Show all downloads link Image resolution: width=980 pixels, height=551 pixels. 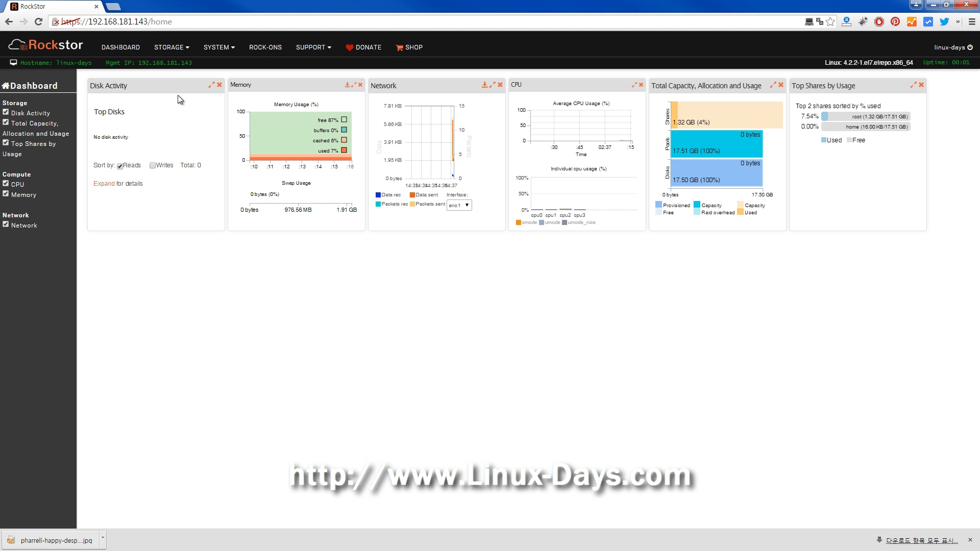(921, 540)
